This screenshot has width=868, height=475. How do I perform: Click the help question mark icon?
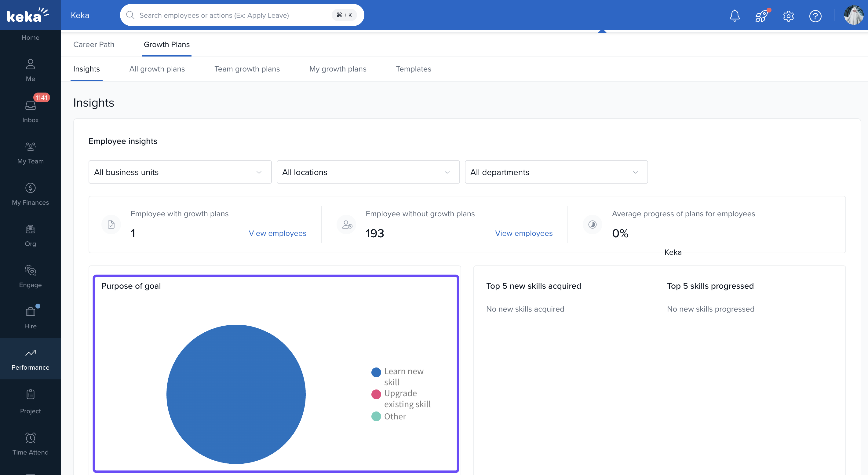click(x=815, y=16)
